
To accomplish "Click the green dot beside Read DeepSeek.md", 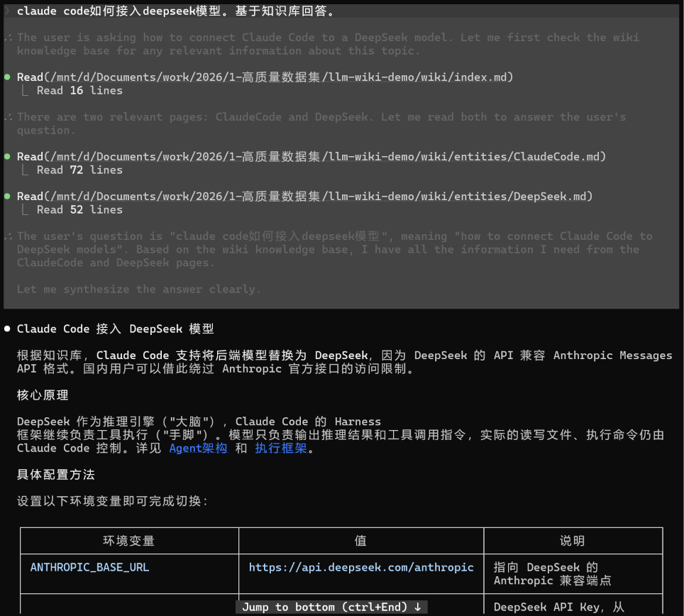I will coord(7,197).
